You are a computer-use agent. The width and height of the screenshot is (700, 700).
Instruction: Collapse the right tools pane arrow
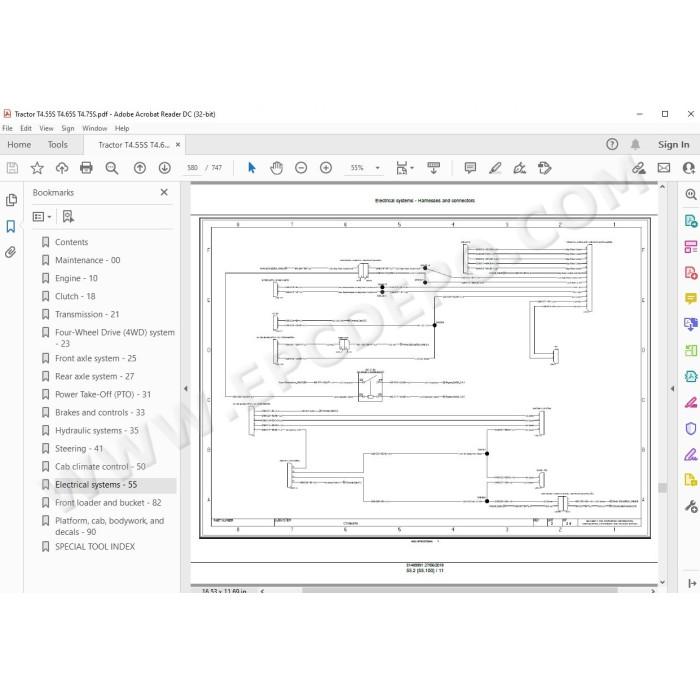pyautogui.click(x=672, y=388)
